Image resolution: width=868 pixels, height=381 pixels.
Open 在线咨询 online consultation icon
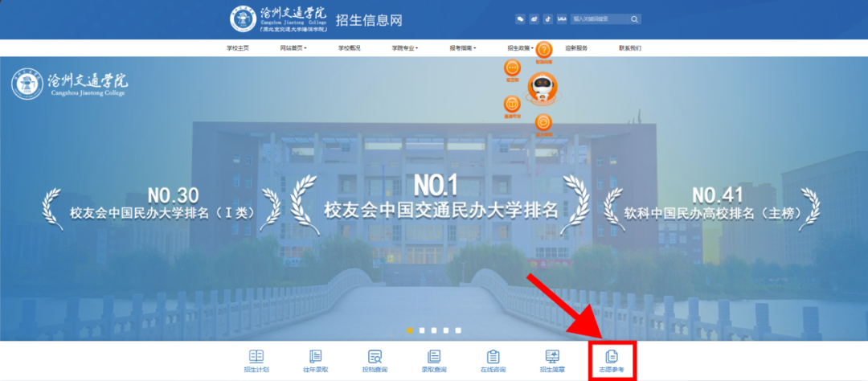(493, 359)
